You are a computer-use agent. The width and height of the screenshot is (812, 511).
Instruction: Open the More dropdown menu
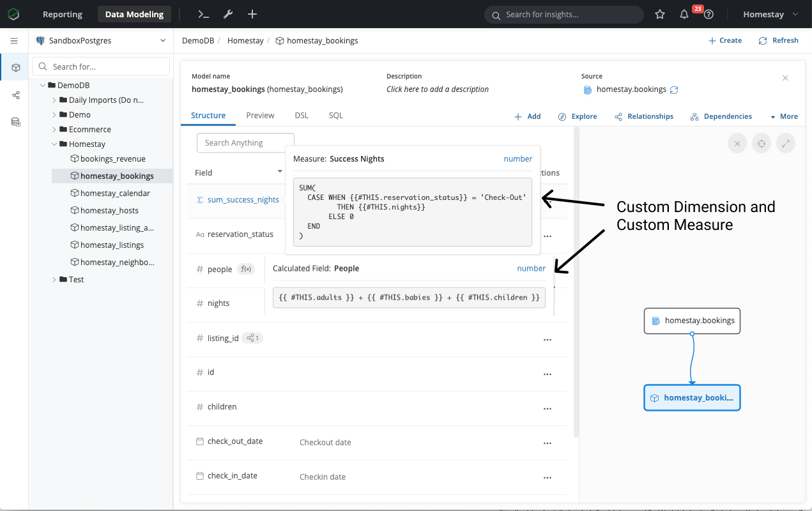pyautogui.click(x=784, y=116)
